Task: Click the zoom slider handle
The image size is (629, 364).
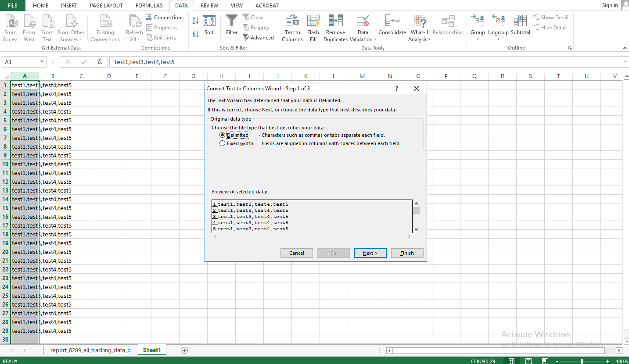Action: coord(582,361)
